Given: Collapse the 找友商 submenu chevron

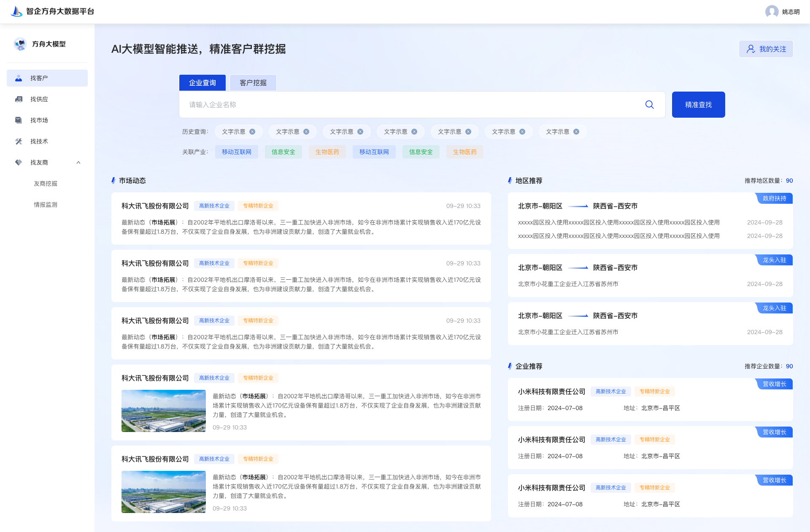Looking at the screenshot, I should coord(78,162).
